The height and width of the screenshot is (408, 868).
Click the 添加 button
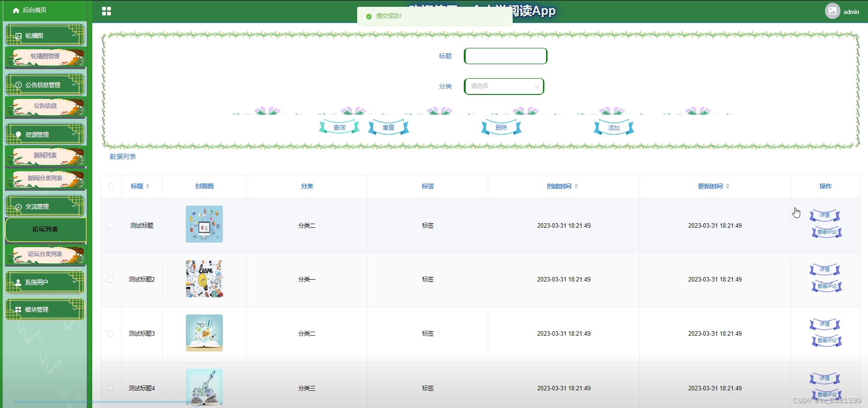[614, 127]
